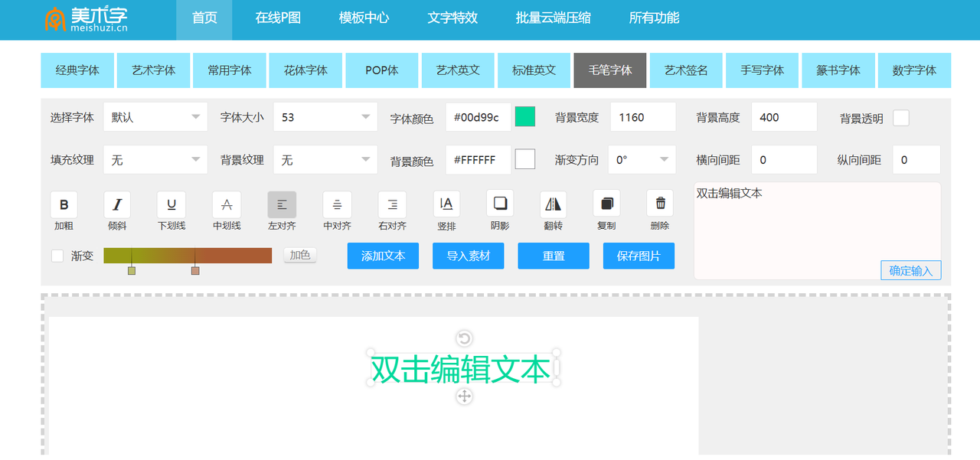
Task: Click the 添加文本 button
Action: coord(383,256)
